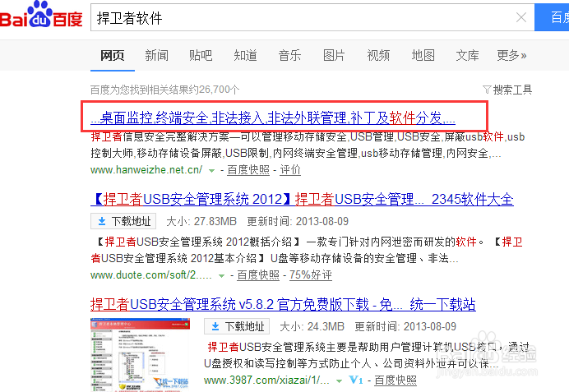Open the 贴吧 tab

pos(201,56)
